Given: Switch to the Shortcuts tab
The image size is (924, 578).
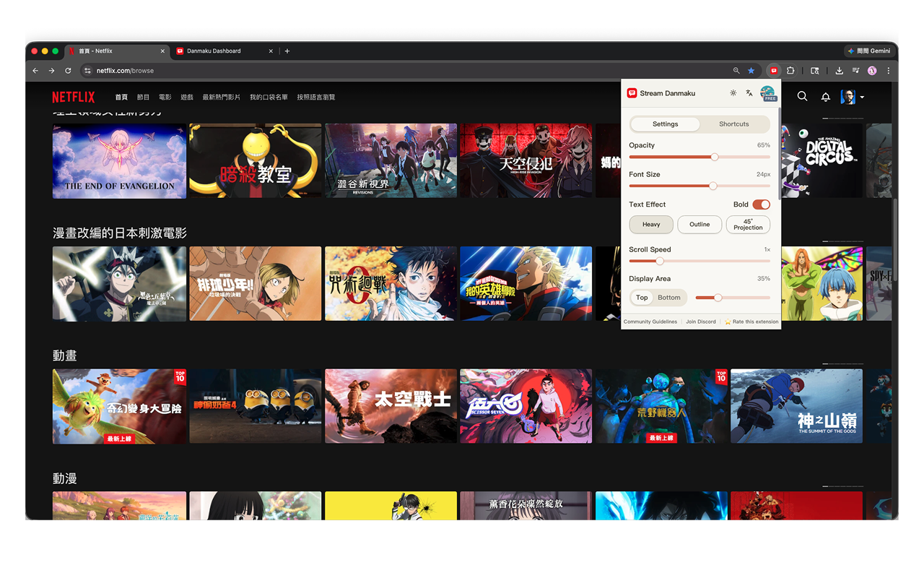Looking at the screenshot, I should coord(734,124).
